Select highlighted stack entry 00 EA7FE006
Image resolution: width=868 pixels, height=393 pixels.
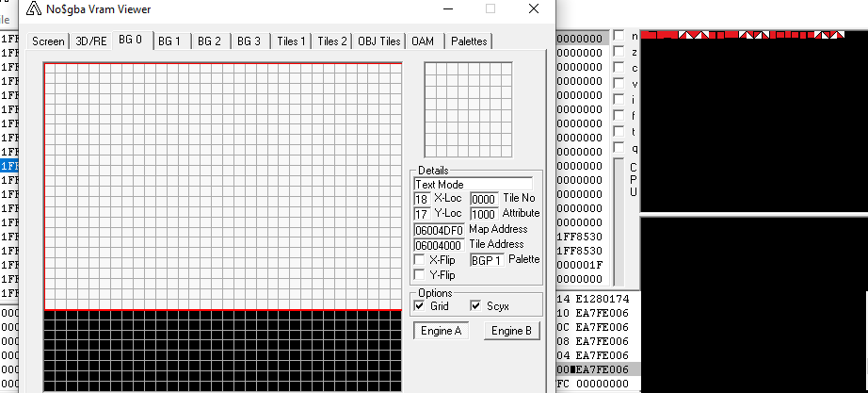coord(597,369)
